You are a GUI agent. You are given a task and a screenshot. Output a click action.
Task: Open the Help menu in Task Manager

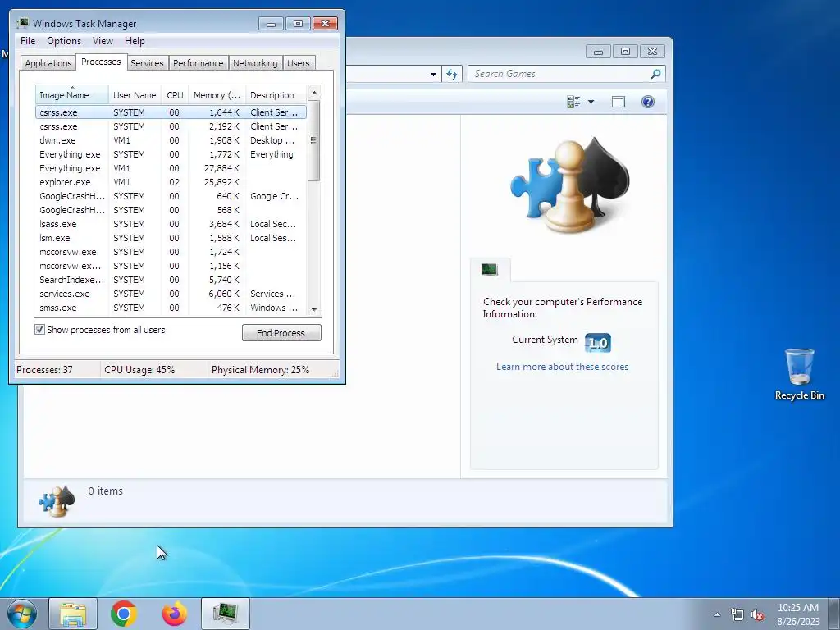(x=135, y=41)
